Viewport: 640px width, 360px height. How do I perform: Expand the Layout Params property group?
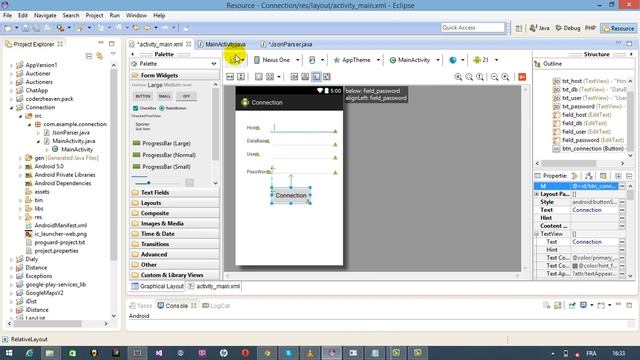537,194
